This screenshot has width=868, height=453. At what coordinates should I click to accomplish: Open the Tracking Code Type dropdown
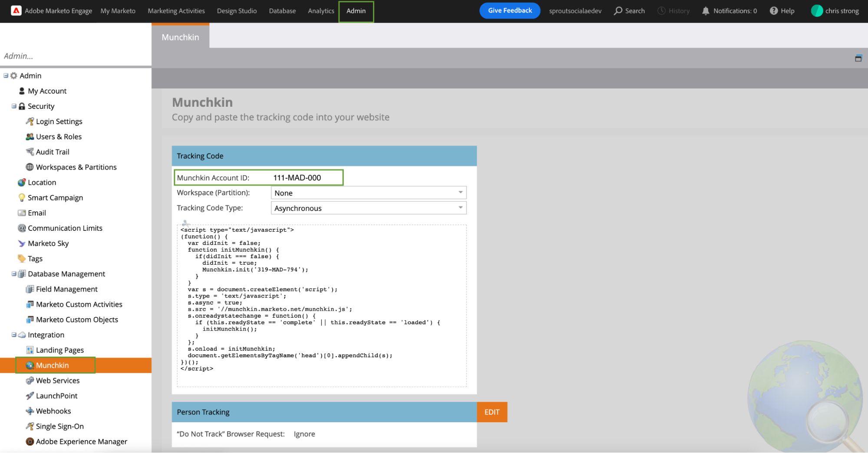[369, 208]
